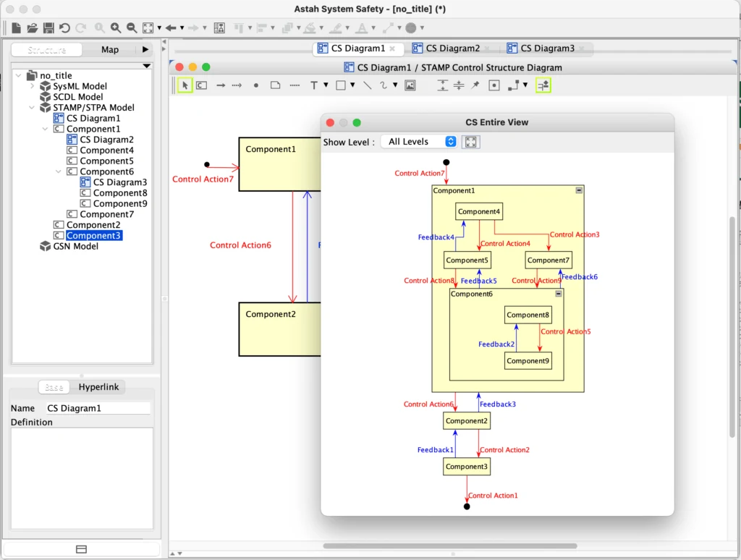Select the straight line tool
Screen dimensions: 741x560
pyautogui.click(x=367, y=85)
